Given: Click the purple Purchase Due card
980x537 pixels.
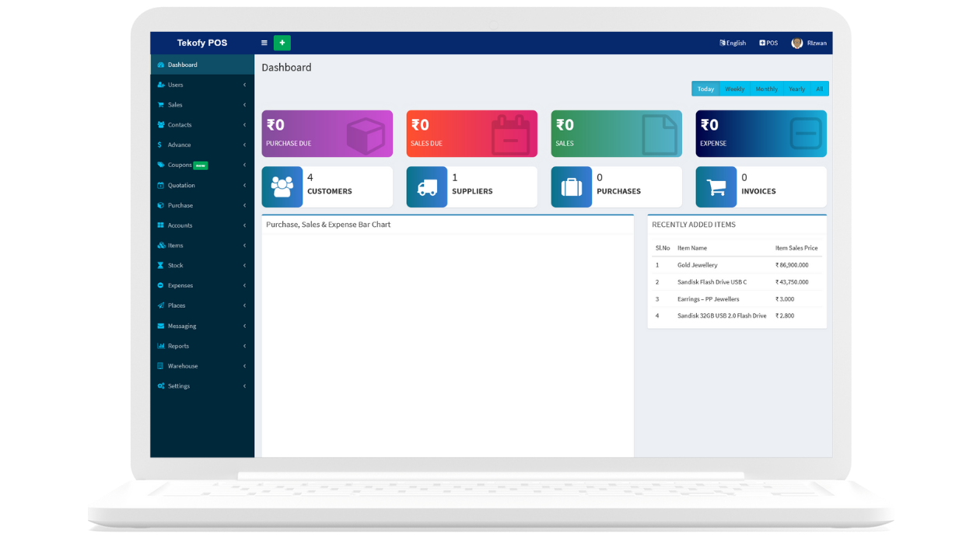Looking at the screenshot, I should pyautogui.click(x=327, y=134).
